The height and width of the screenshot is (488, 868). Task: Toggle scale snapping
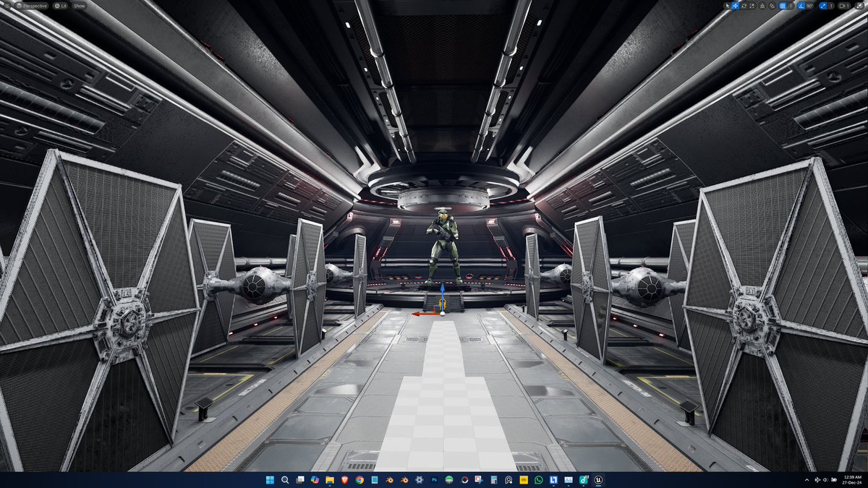click(x=823, y=5)
